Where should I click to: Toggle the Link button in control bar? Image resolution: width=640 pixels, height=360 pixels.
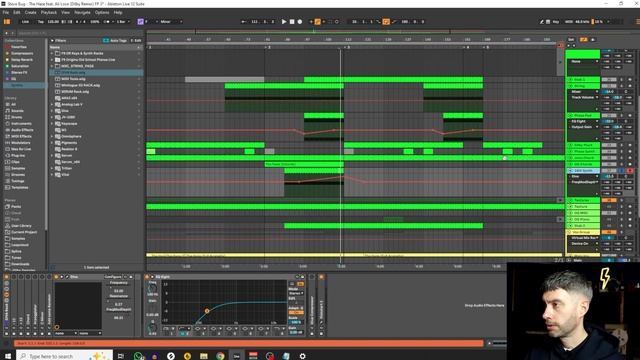pos(25,22)
